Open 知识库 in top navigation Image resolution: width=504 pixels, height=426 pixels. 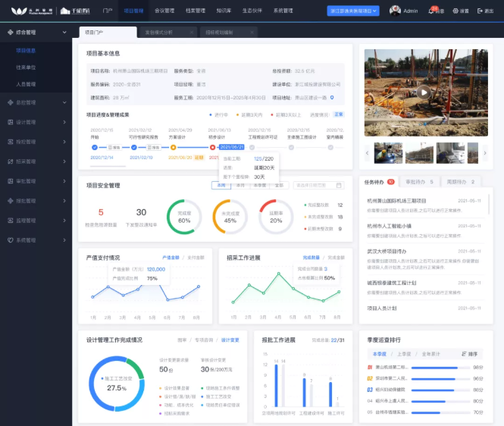pos(224,11)
